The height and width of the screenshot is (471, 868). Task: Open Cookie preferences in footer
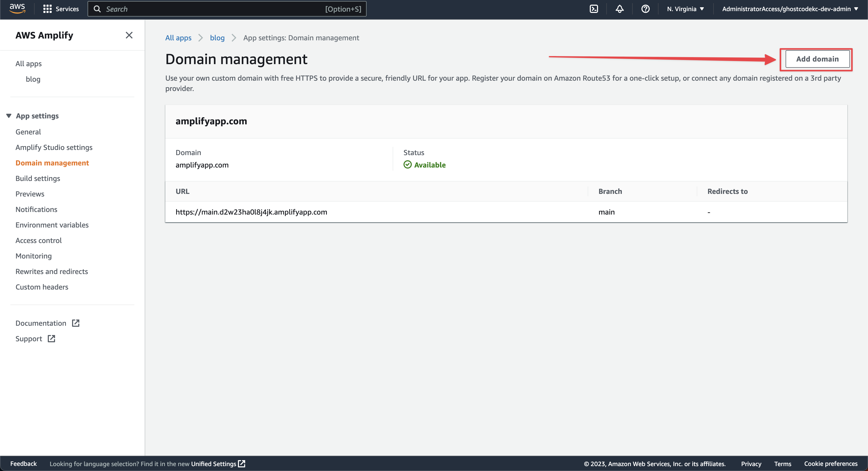tap(831, 464)
